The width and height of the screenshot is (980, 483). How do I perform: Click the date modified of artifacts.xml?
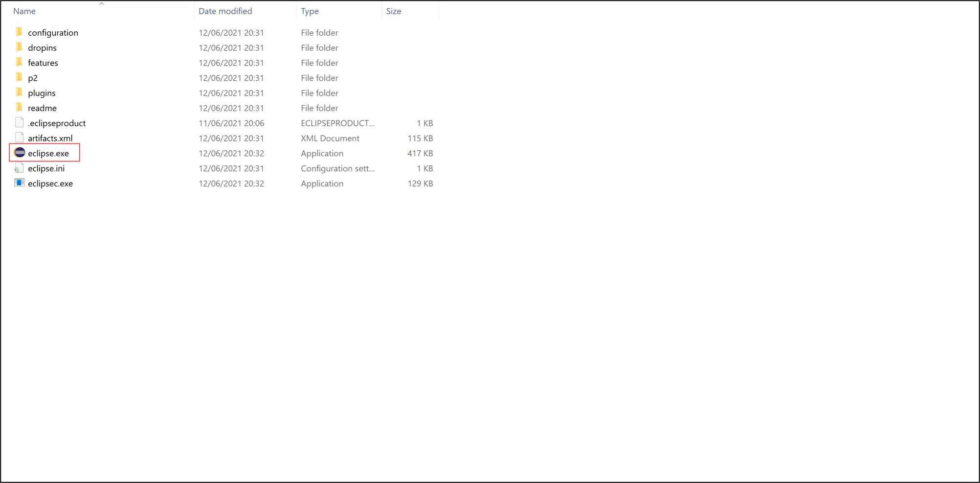coord(231,138)
